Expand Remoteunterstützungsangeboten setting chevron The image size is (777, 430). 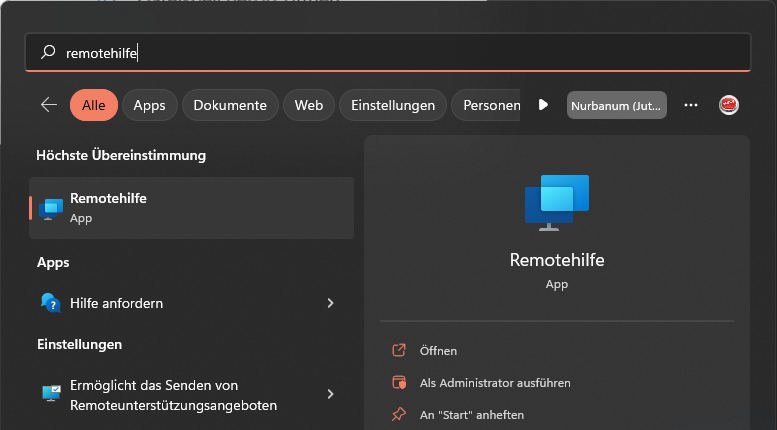(x=330, y=394)
